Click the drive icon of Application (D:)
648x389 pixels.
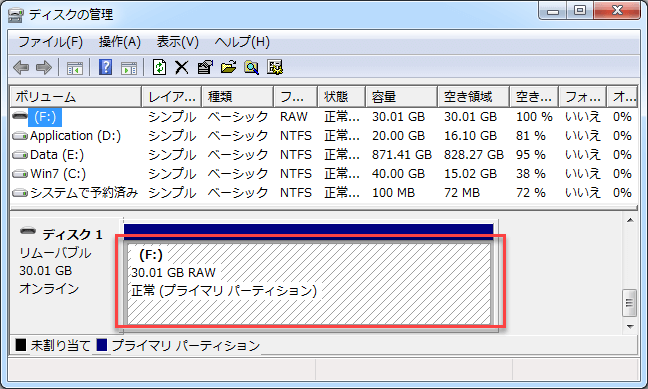tap(19, 136)
